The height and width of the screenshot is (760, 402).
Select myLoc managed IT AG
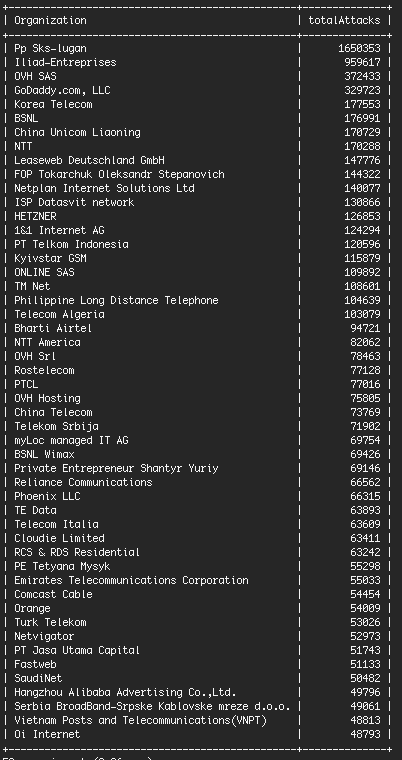tap(71, 441)
